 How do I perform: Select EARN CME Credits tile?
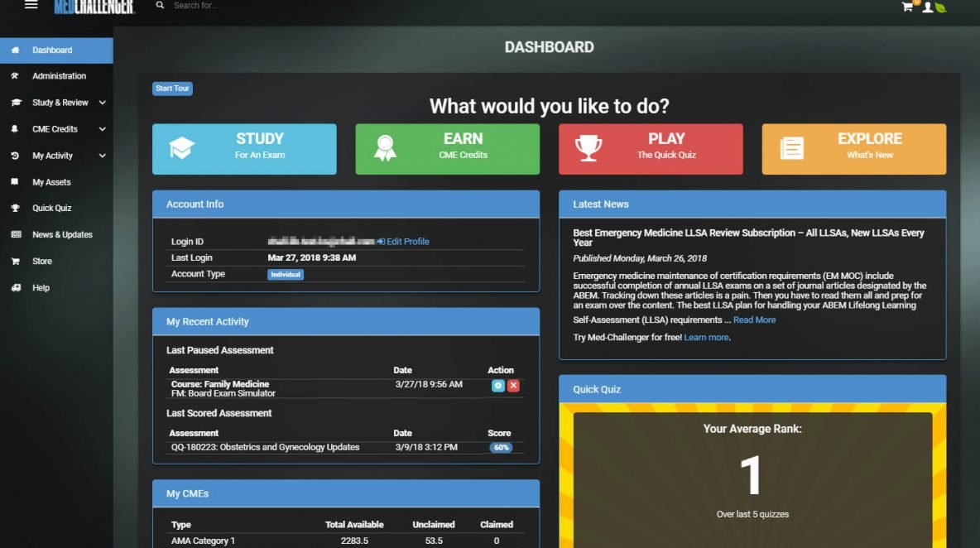click(x=448, y=149)
